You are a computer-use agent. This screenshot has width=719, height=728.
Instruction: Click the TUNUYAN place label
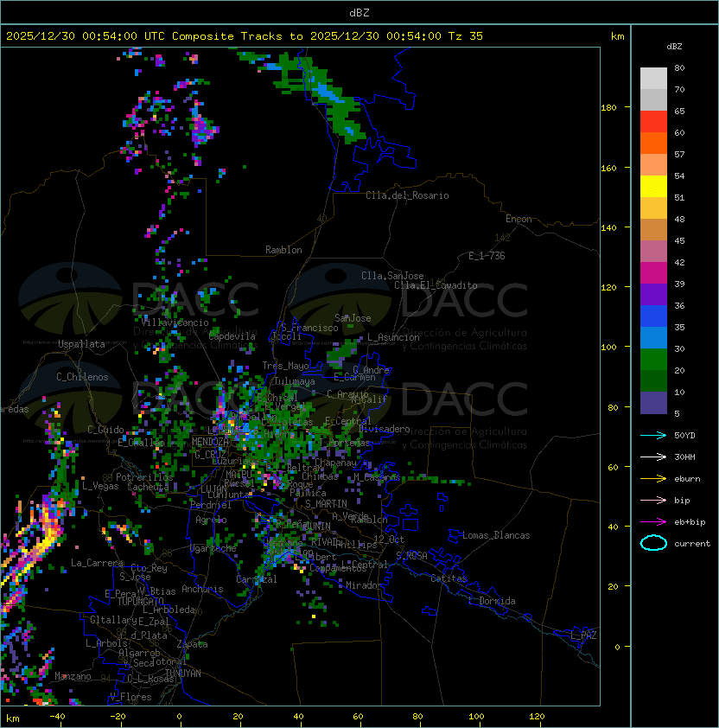point(183,674)
